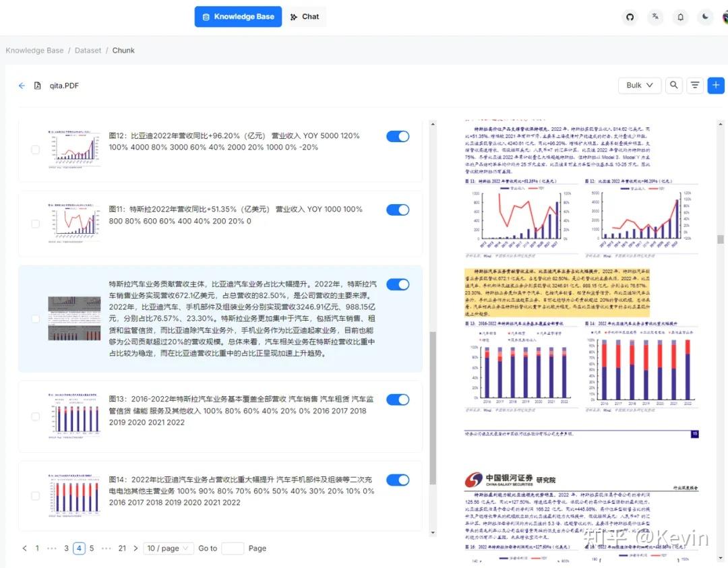Turn off the switch on the 图14 chunk
728x568 pixels.
coord(398,480)
